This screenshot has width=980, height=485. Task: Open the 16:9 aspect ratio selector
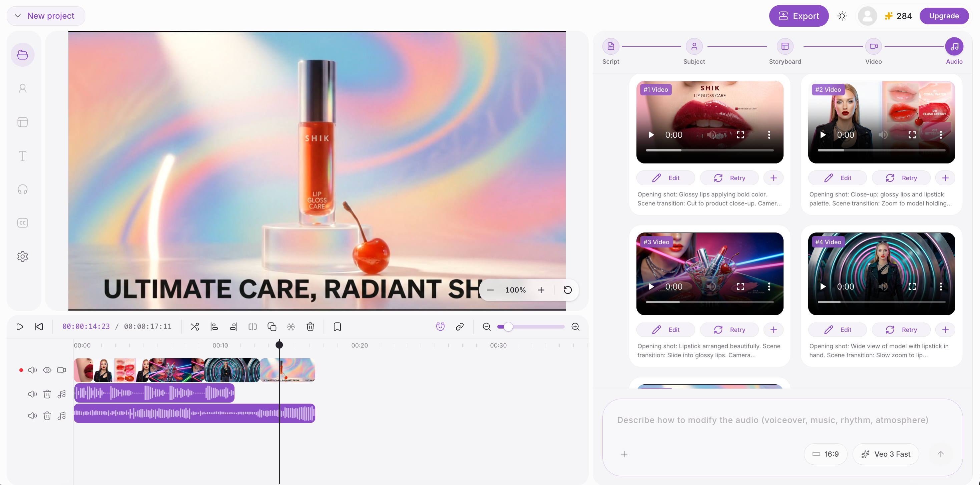pos(825,454)
